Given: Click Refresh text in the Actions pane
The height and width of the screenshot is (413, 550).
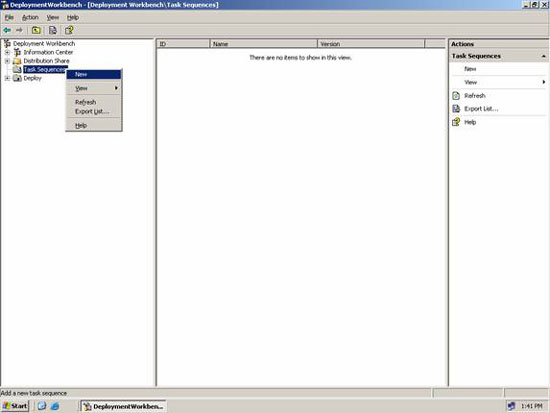Looking at the screenshot, I should tap(475, 96).
